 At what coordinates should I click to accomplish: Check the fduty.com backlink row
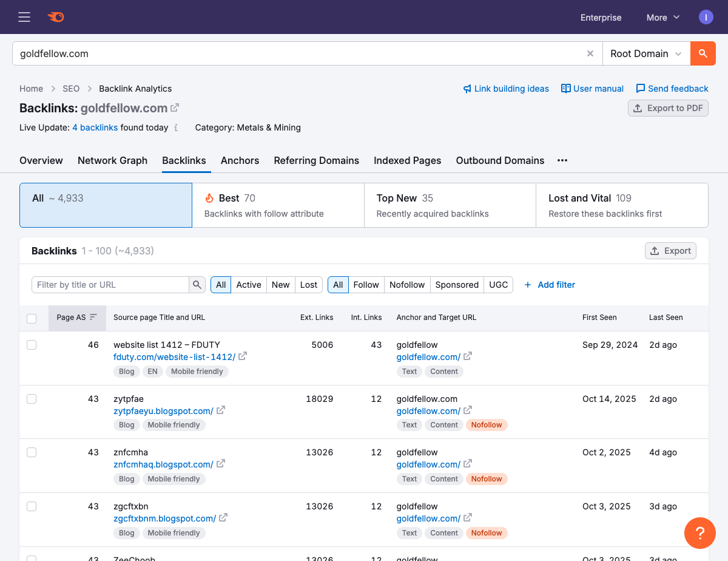pyautogui.click(x=32, y=345)
